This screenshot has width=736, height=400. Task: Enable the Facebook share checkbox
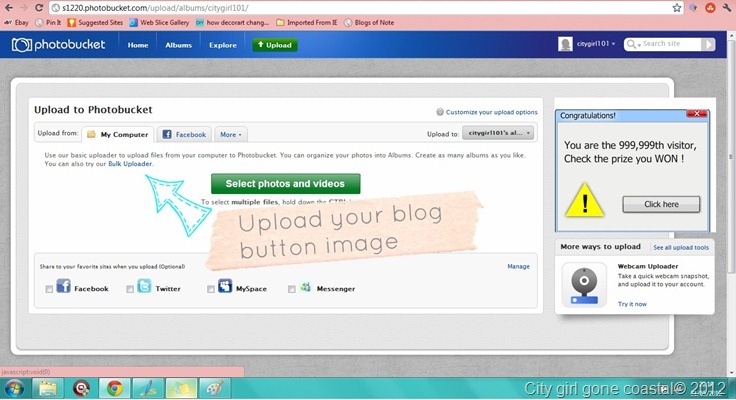coord(49,289)
